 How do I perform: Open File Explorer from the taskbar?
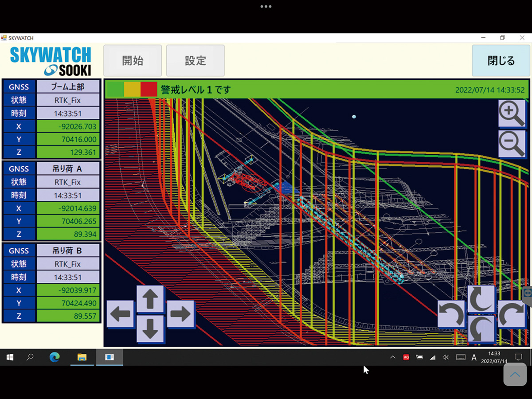(82, 357)
